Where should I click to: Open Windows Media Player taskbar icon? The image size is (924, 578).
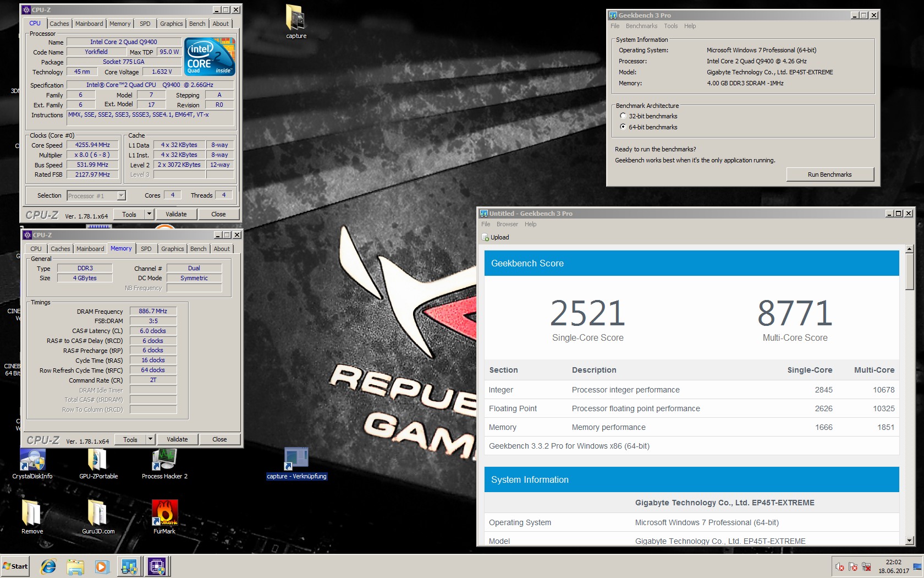click(102, 566)
